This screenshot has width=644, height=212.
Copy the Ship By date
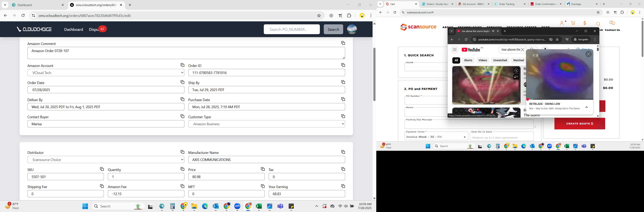click(343, 82)
